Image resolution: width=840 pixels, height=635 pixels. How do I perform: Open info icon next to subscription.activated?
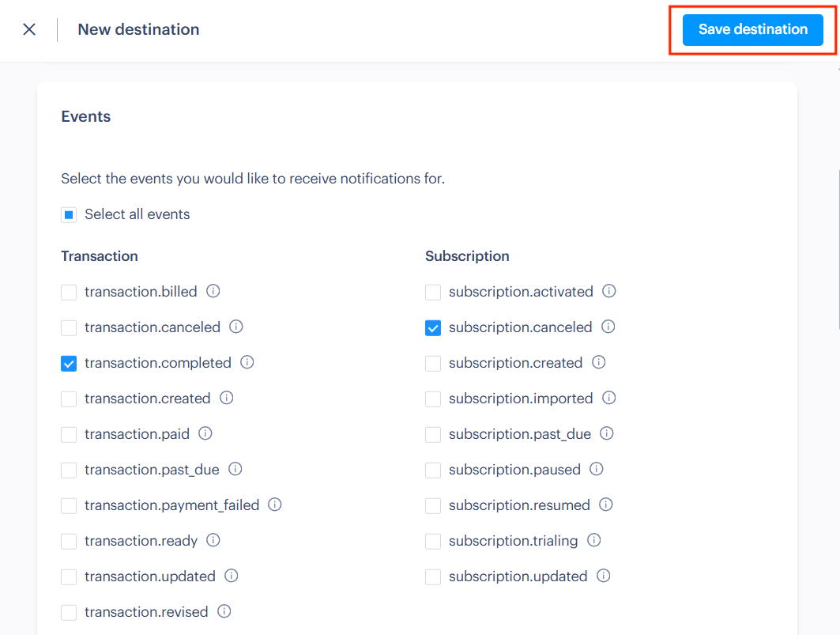coord(608,292)
